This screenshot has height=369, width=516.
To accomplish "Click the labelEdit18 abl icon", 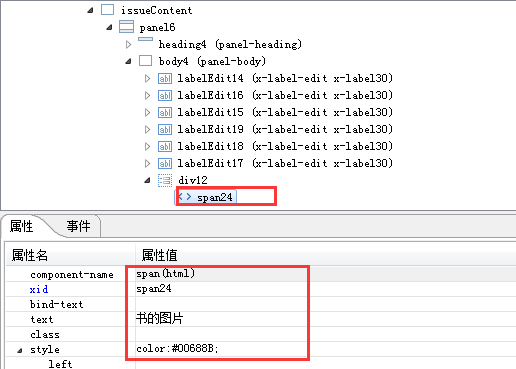I will [x=165, y=146].
